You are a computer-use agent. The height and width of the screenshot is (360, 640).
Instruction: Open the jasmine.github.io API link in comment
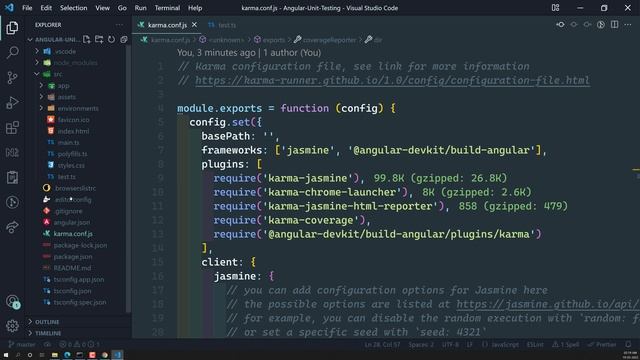coord(548,304)
